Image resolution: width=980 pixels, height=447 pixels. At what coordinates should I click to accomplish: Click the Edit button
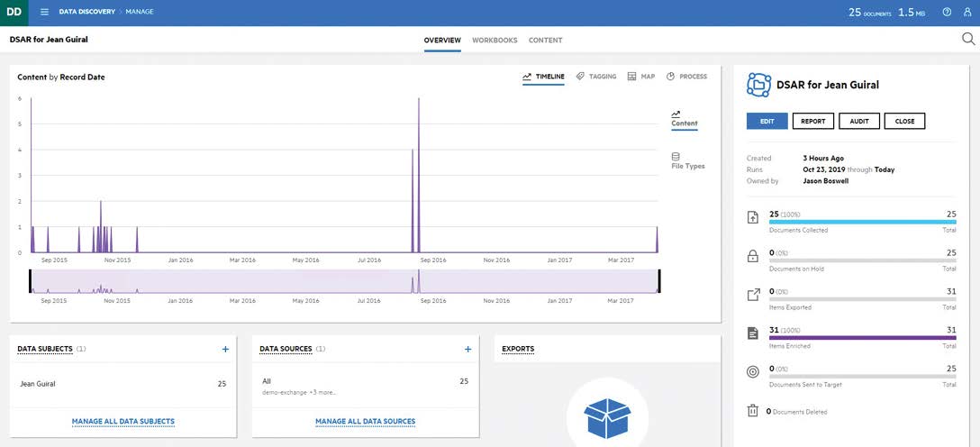click(x=767, y=122)
